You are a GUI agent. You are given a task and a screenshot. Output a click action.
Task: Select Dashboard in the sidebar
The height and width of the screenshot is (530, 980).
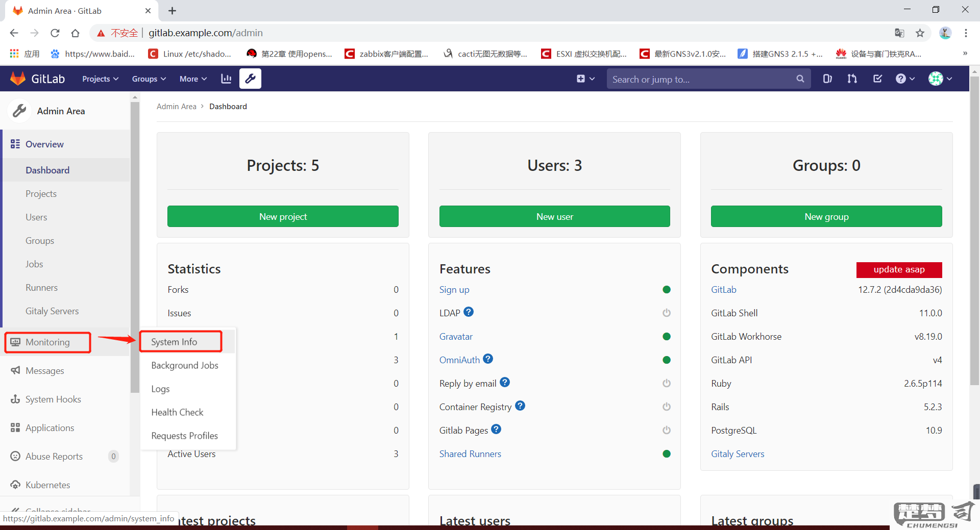[47, 170]
